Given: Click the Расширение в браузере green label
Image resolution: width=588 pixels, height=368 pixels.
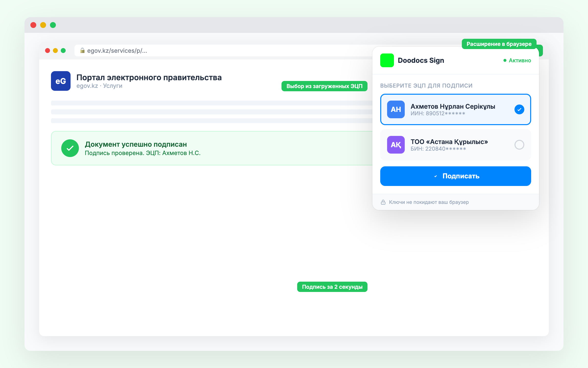Looking at the screenshot, I should pyautogui.click(x=499, y=44).
